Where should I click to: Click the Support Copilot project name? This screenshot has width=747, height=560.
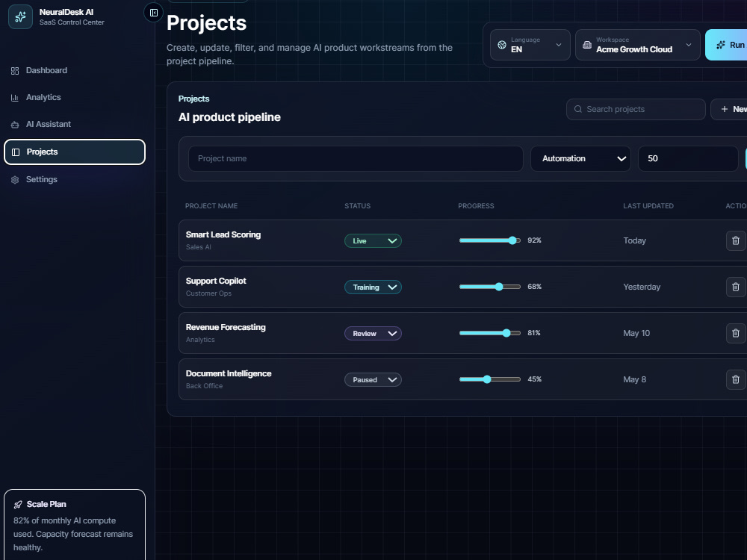point(216,281)
